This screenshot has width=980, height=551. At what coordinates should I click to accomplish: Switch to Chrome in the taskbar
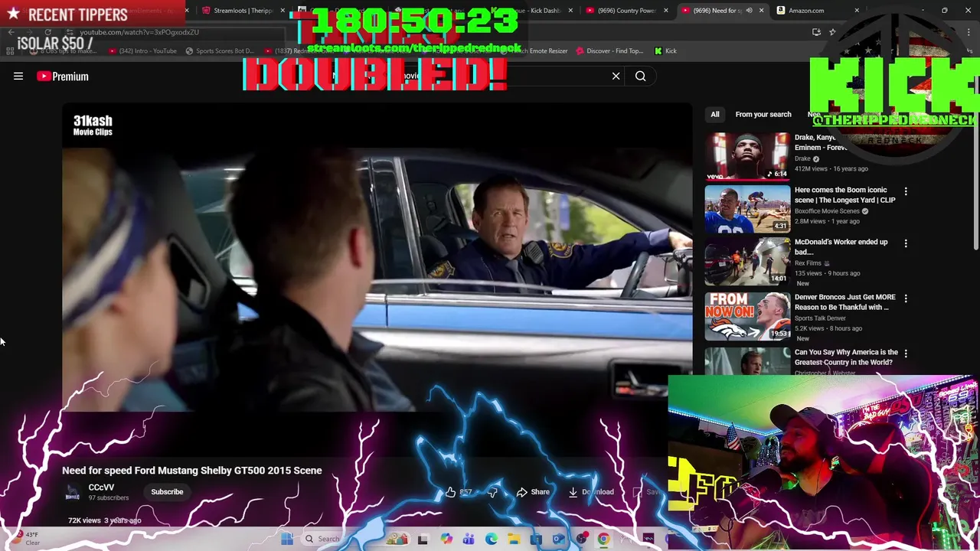click(x=603, y=539)
